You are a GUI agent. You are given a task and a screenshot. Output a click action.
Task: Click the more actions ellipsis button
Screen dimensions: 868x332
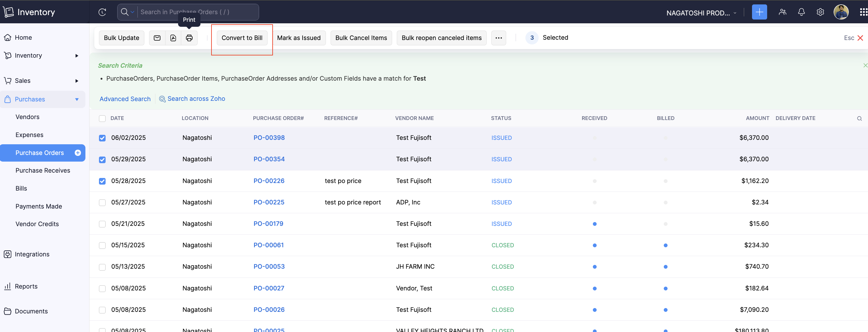click(499, 38)
